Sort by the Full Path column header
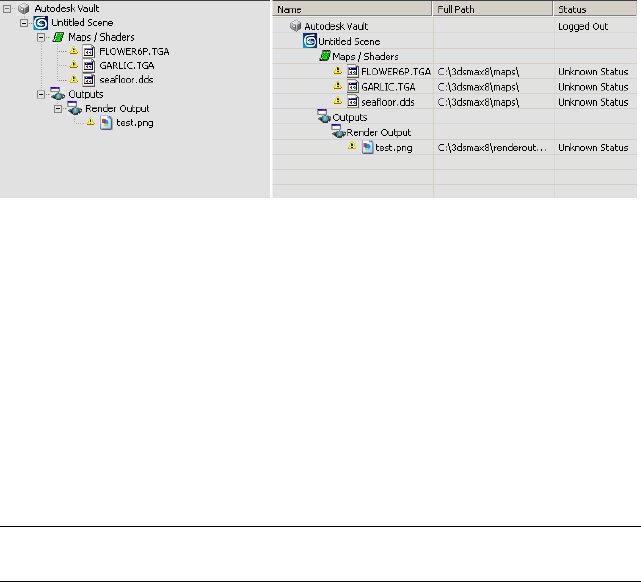Image resolution: width=641 pixels, height=582 pixels. (493, 9)
